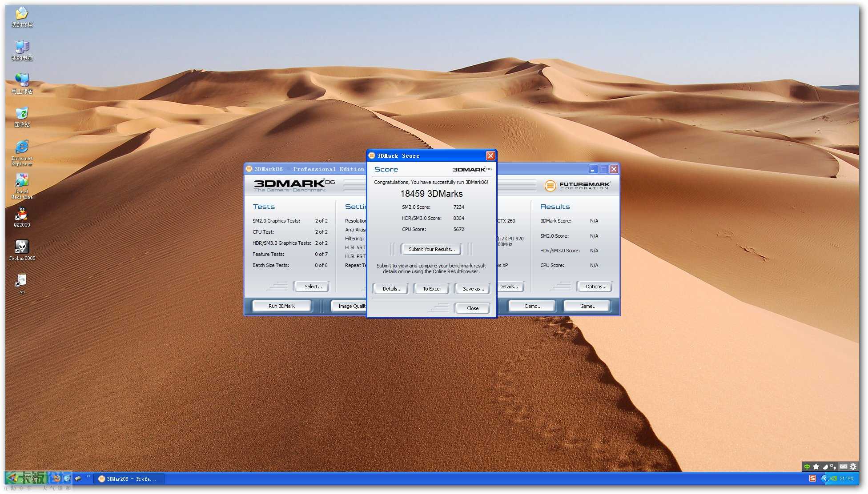Screen dimensions: 868x494
Task: Click the Futuremark Corporation logo
Action: click(577, 185)
